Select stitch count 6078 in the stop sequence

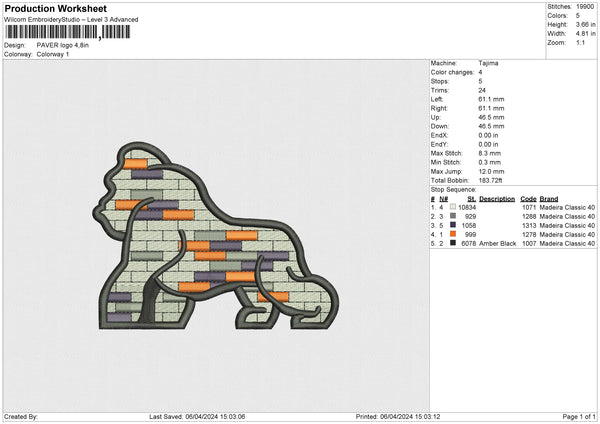click(x=469, y=243)
